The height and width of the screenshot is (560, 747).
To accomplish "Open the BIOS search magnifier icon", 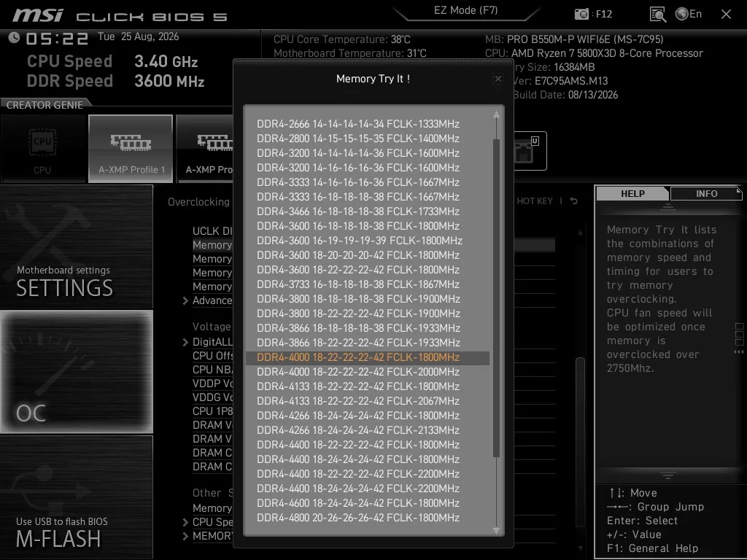I will (657, 15).
